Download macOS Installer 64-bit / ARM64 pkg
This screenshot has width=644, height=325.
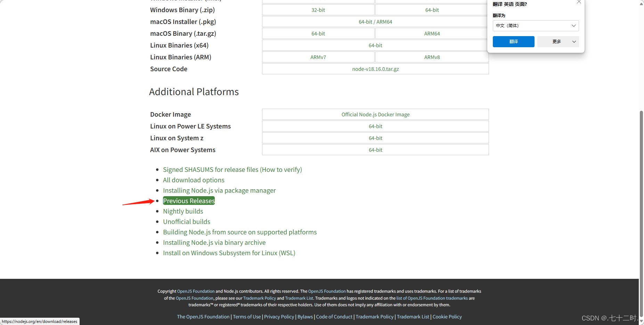(375, 22)
